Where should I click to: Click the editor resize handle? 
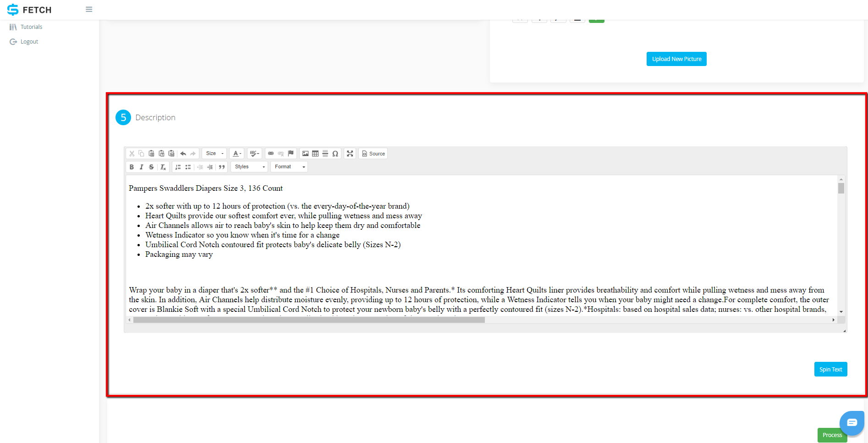(x=844, y=330)
